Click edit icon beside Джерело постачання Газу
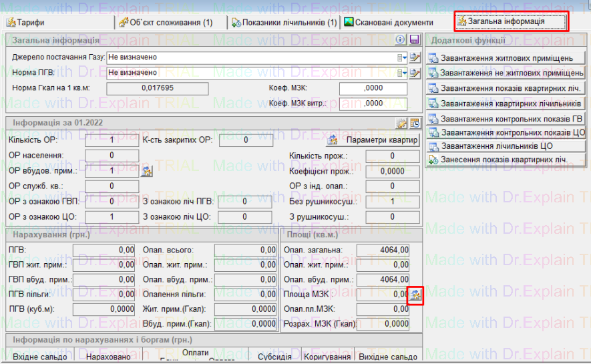 (415, 57)
